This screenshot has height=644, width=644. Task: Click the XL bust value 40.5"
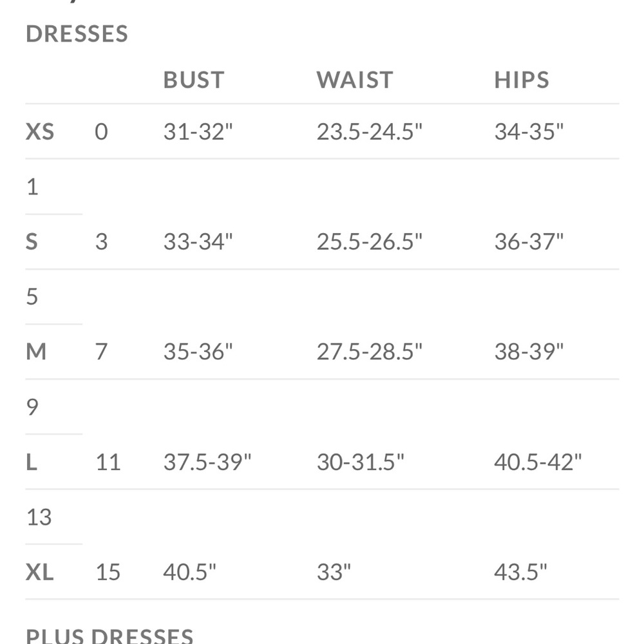[189, 572]
